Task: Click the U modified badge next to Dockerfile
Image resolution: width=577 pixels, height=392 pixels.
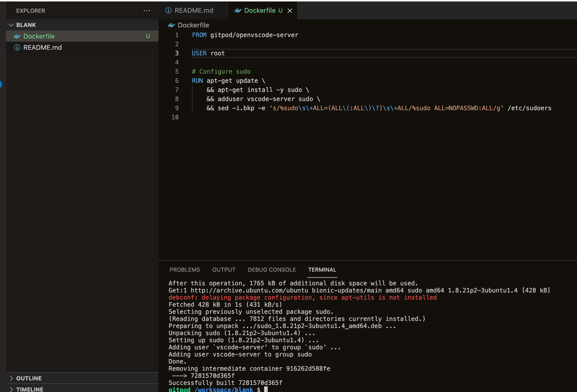Action: (x=148, y=36)
